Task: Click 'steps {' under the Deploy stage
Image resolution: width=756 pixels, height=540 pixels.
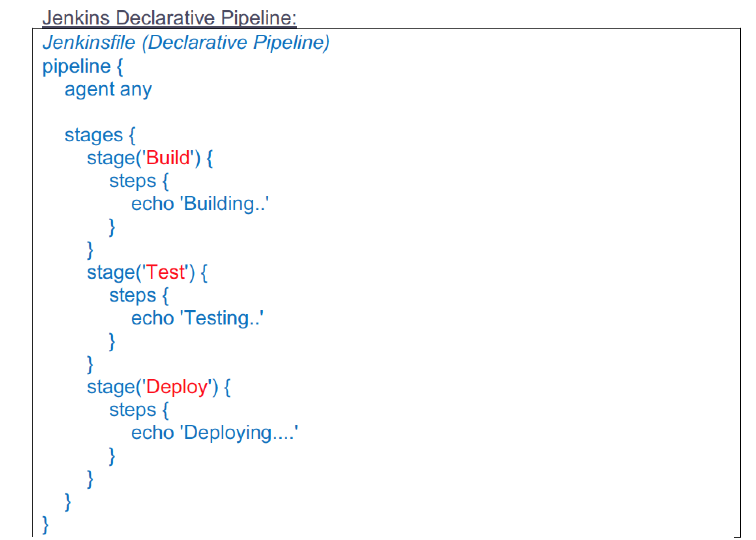Action: [x=139, y=410]
